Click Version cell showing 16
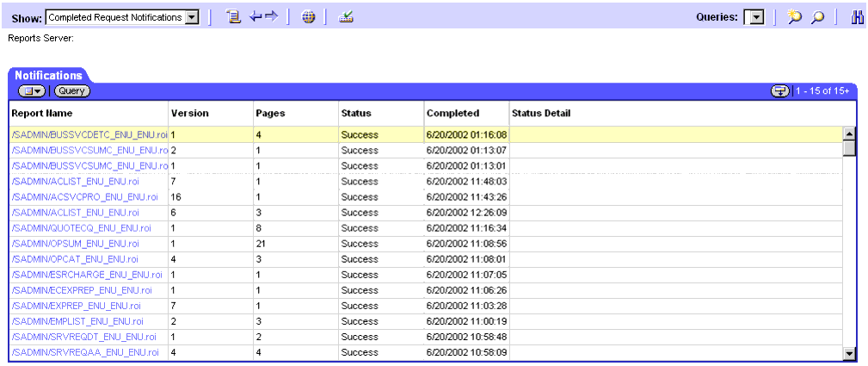The image size is (868, 366). pyautogui.click(x=211, y=197)
